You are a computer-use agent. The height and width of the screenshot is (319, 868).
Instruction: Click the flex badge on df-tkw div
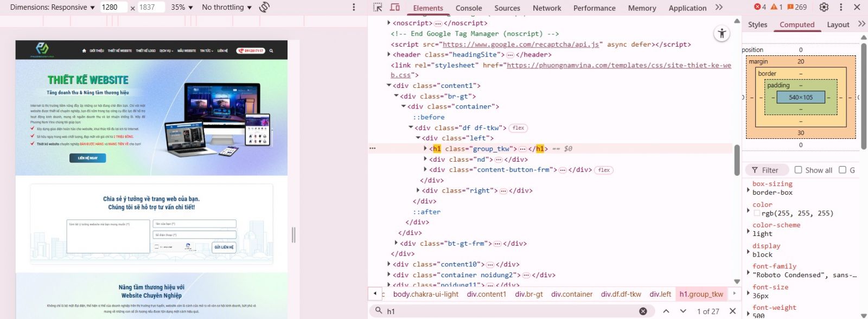click(x=519, y=128)
